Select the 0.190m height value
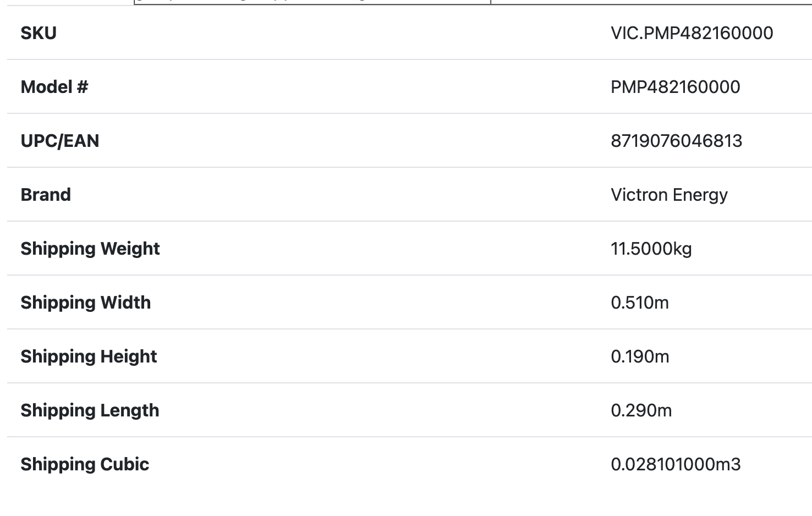Image resolution: width=812 pixels, height=516 pixels. tap(640, 356)
